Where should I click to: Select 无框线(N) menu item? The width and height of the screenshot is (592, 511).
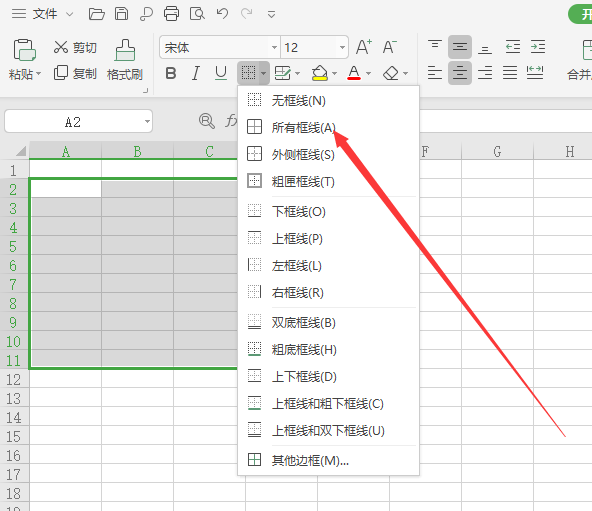point(328,100)
